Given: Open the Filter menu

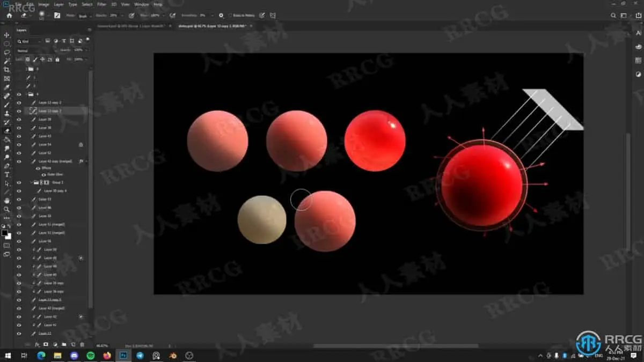Looking at the screenshot, I should point(101,4).
